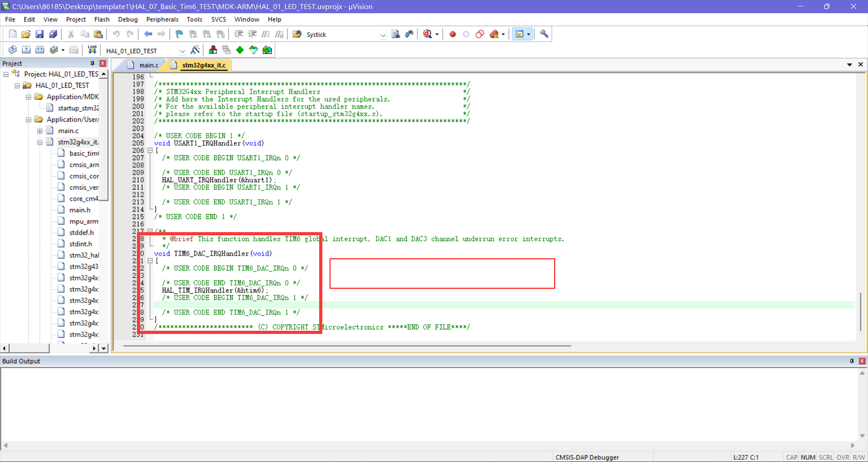Open HAL_01_LED_TEST target dropdown
Screen dimensions: 868x462
click(x=182, y=51)
